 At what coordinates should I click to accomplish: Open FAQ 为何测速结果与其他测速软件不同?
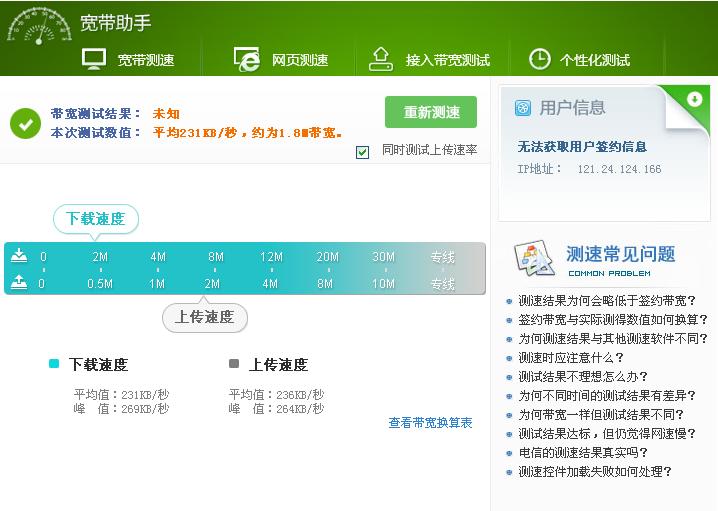click(613, 339)
